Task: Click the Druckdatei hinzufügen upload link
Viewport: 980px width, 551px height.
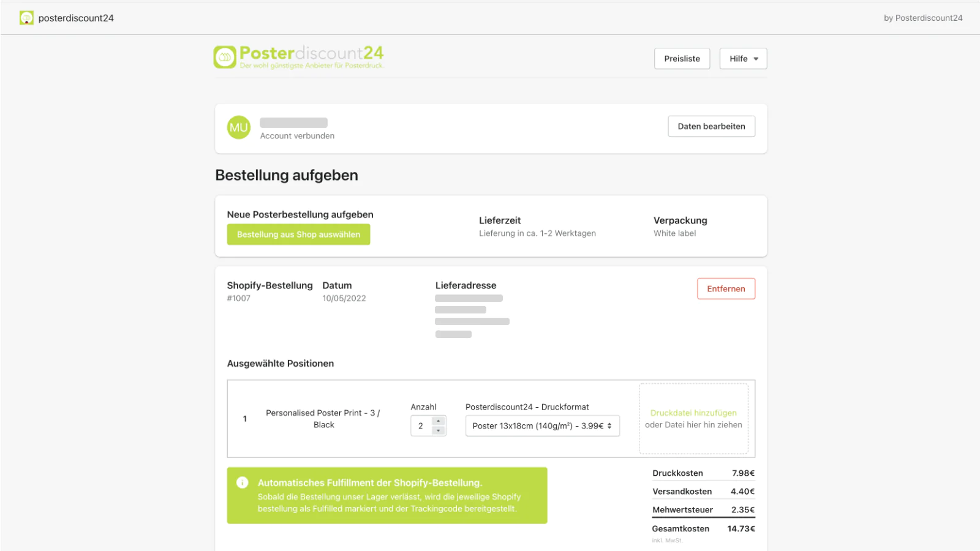Action: pos(693,413)
